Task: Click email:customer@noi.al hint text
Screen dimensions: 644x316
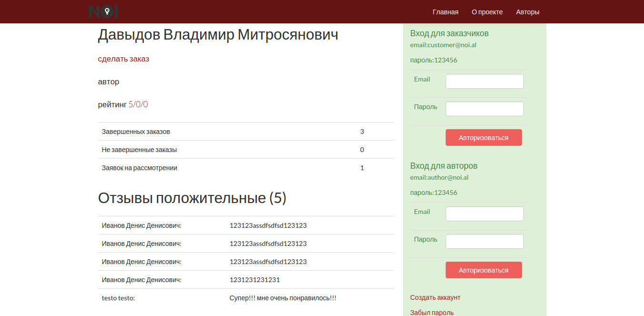Action: click(443, 45)
